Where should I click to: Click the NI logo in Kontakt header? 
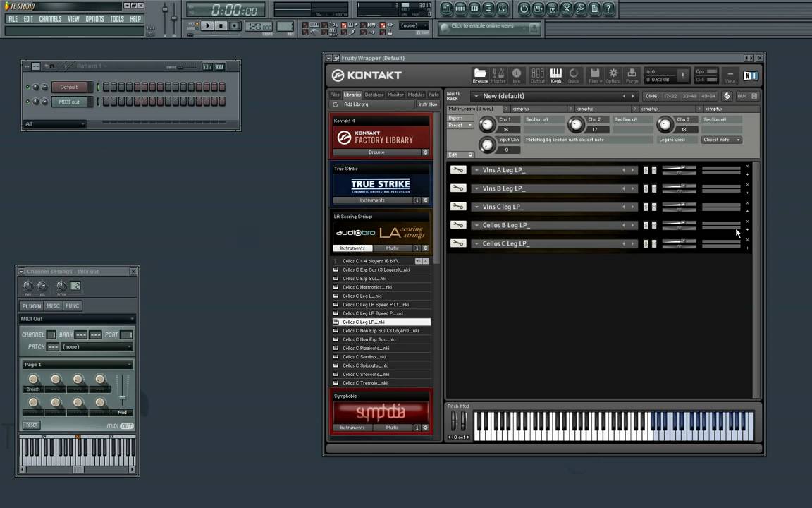[x=751, y=75]
